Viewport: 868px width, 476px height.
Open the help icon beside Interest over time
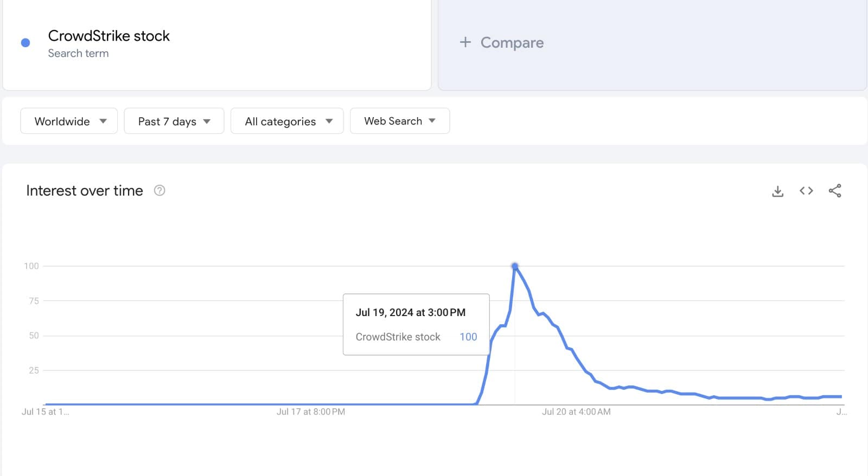(159, 190)
